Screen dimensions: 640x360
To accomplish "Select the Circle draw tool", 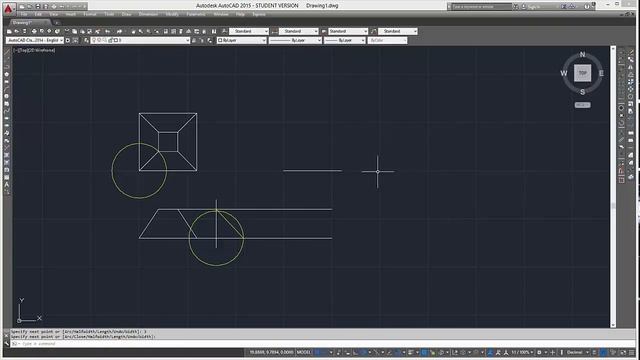I will [x=7, y=96].
